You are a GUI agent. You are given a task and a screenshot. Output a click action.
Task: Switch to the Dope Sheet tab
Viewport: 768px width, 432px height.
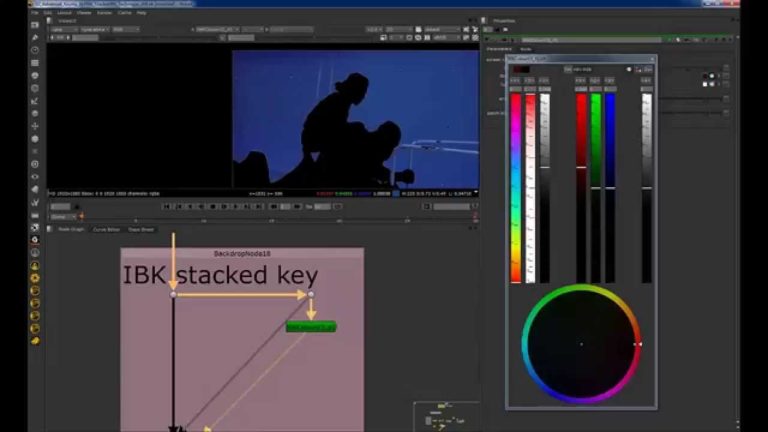point(140,229)
